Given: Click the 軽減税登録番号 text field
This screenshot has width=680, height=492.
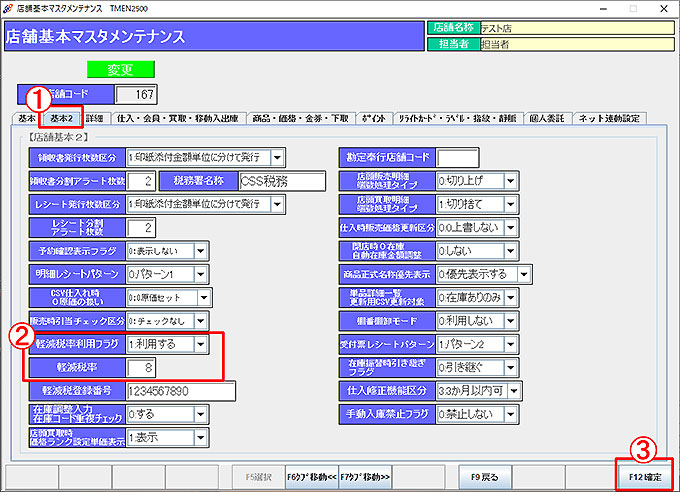Looking at the screenshot, I should coord(178,391).
